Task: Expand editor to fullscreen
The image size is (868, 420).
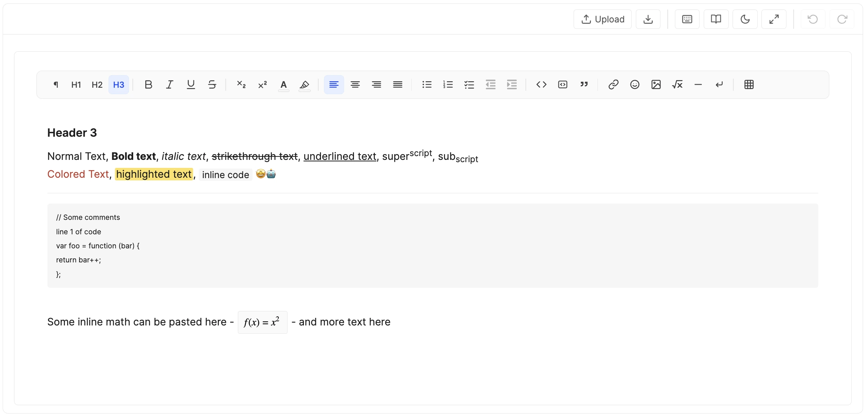Action: [774, 19]
